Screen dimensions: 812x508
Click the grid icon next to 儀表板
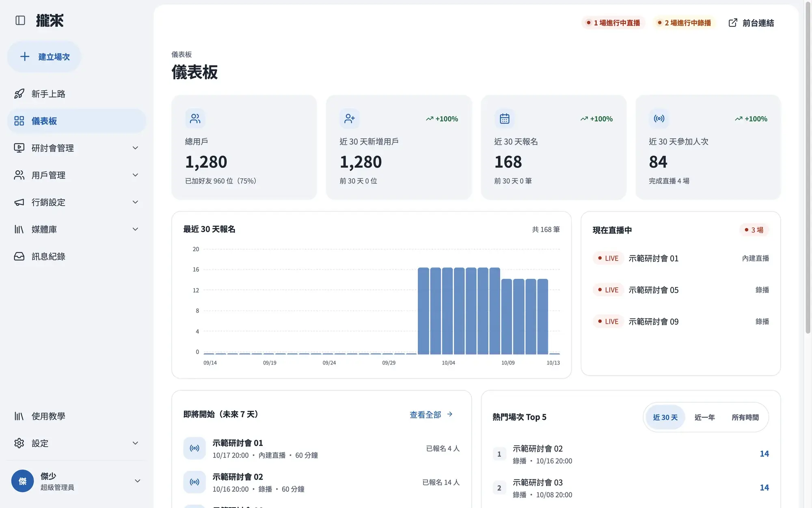[x=19, y=121]
